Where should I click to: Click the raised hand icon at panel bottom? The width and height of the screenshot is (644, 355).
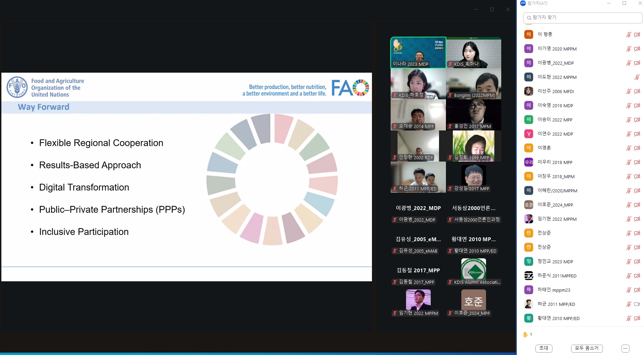click(525, 335)
